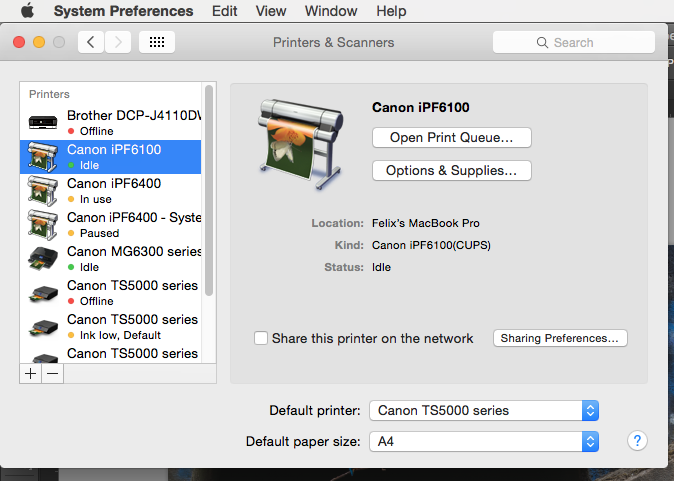Click the Apple menu icon
The width and height of the screenshot is (674, 481).
click(x=27, y=11)
